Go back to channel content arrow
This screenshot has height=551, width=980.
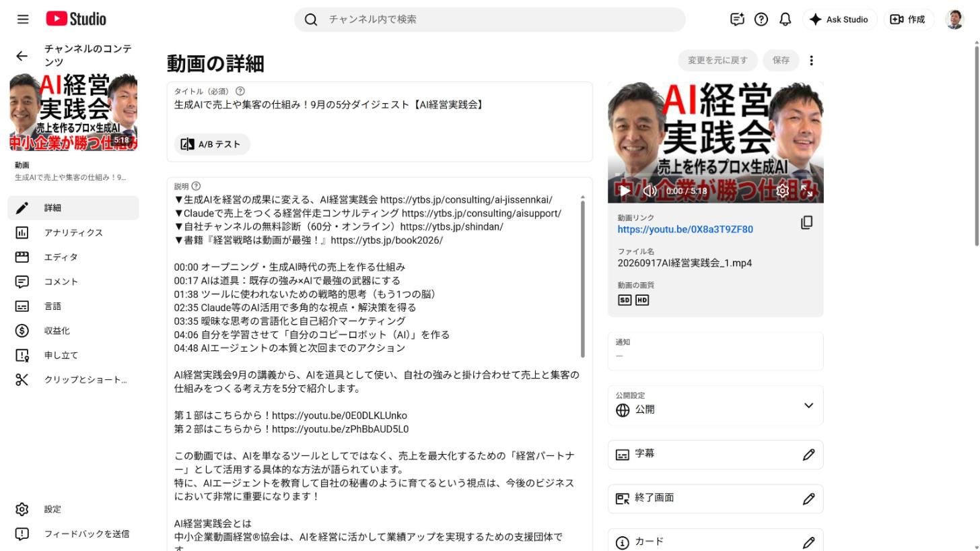[x=22, y=56]
